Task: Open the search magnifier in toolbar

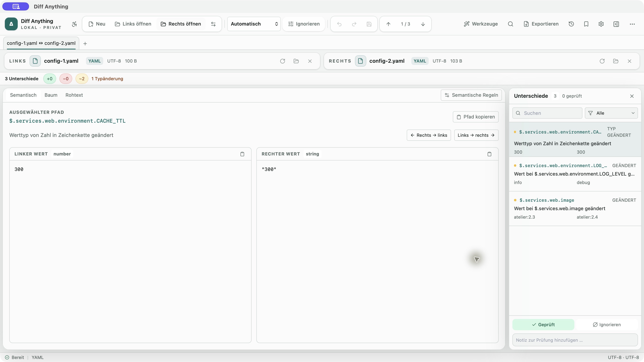Action: pyautogui.click(x=511, y=24)
